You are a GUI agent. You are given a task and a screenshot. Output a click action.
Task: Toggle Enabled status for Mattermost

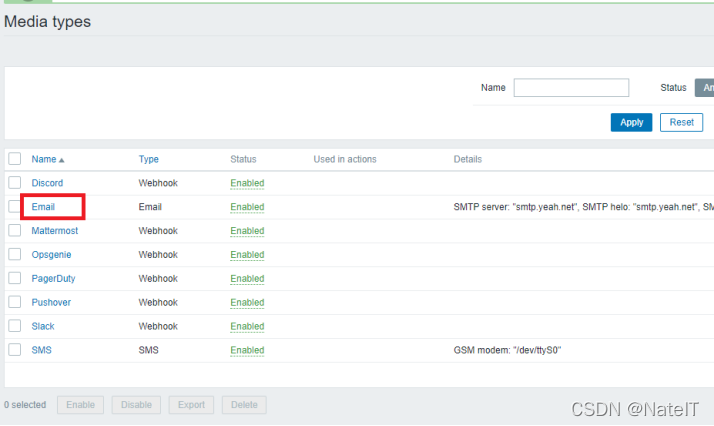(247, 231)
